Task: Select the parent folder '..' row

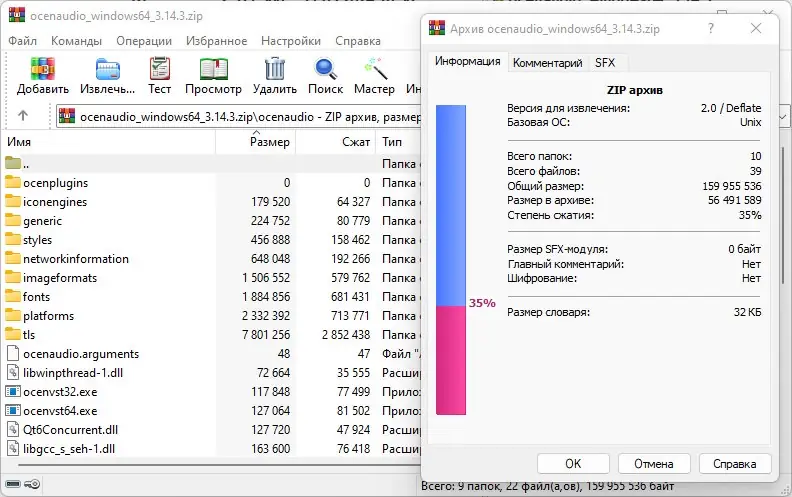Action: pyautogui.click(x=212, y=163)
